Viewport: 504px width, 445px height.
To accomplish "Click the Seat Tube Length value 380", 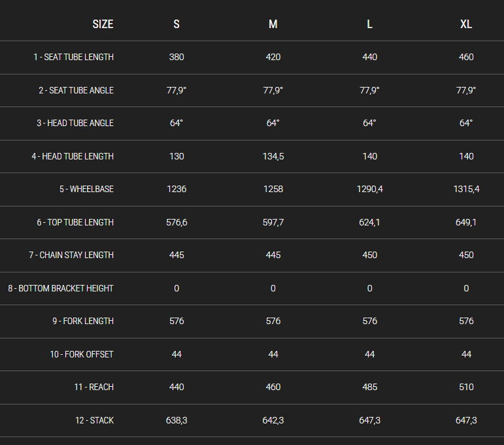I will click(x=176, y=58).
